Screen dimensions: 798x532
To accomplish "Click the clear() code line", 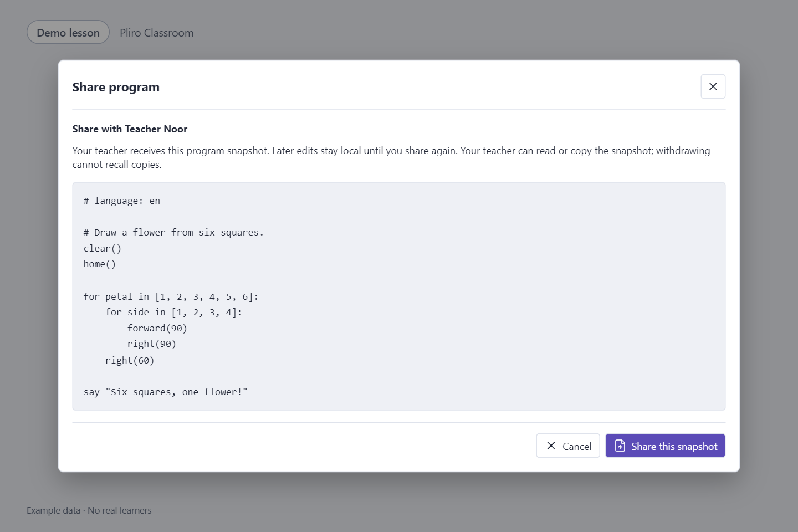I will tap(103, 248).
